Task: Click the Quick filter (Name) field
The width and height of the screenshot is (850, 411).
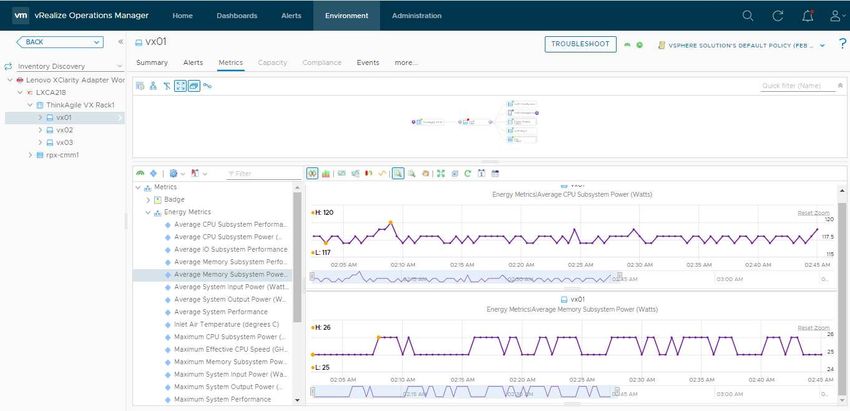Action: tap(798, 86)
